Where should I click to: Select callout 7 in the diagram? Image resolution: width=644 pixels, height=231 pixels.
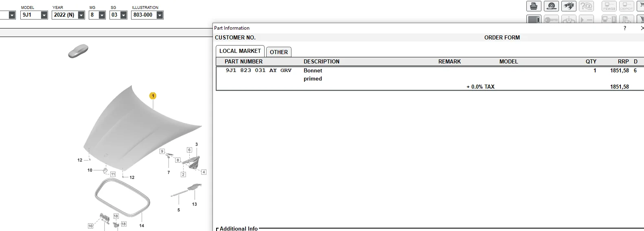coord(169,172)
